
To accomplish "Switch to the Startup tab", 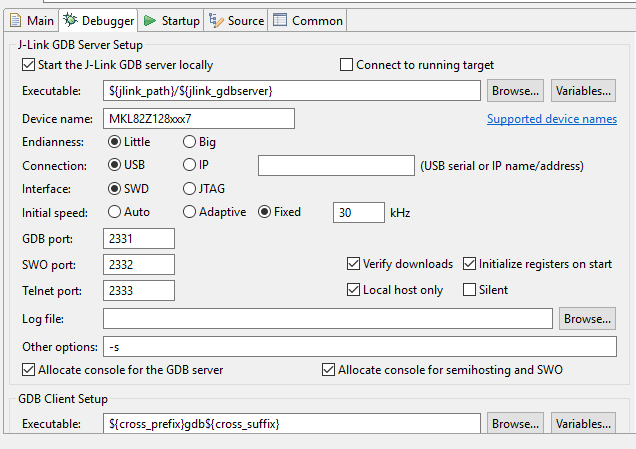I will point(172,20).
